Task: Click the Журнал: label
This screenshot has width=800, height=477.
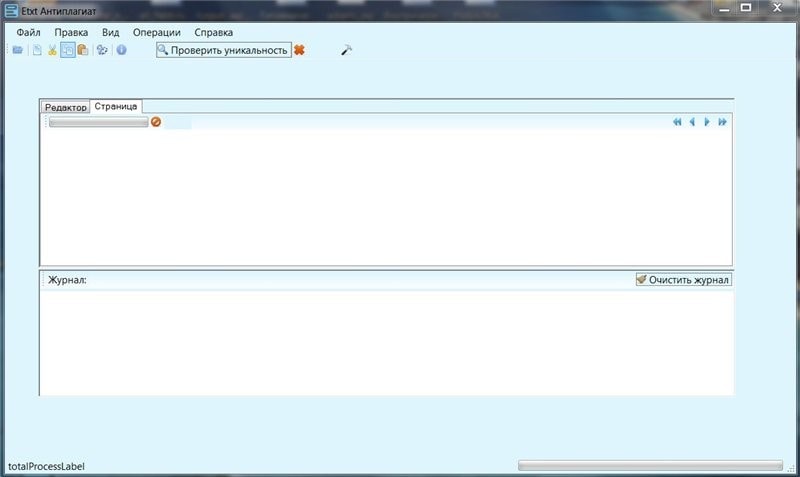Action: tap(67, 280)
